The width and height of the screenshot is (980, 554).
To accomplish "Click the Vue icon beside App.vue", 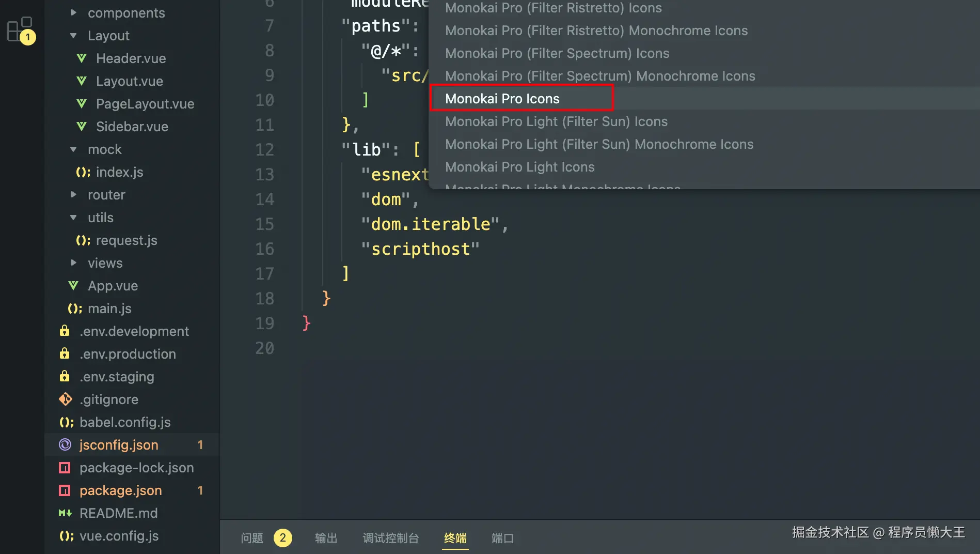I will [x=73, y=286].
